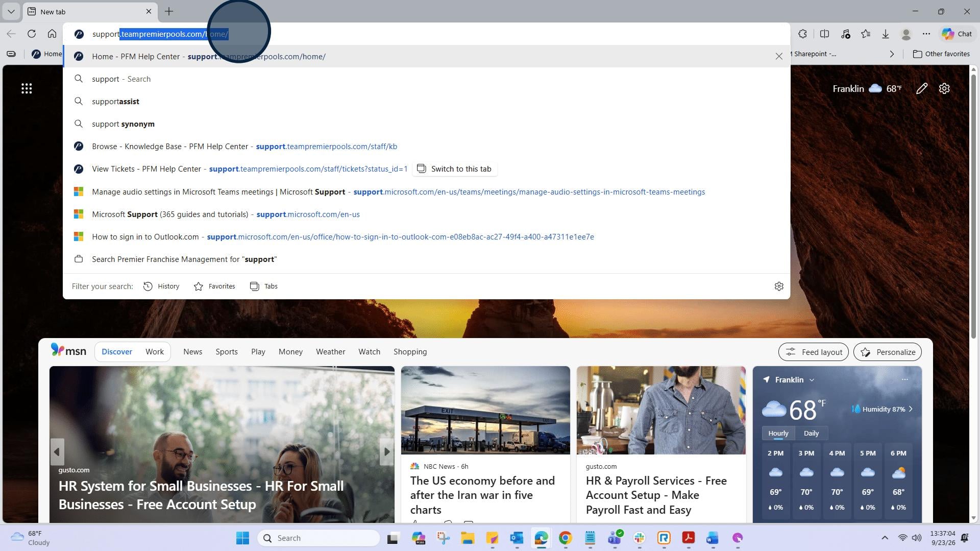Open weather card more options ellipsis
The height and width of the screenshot is (551, 980).
pos(905,379)
